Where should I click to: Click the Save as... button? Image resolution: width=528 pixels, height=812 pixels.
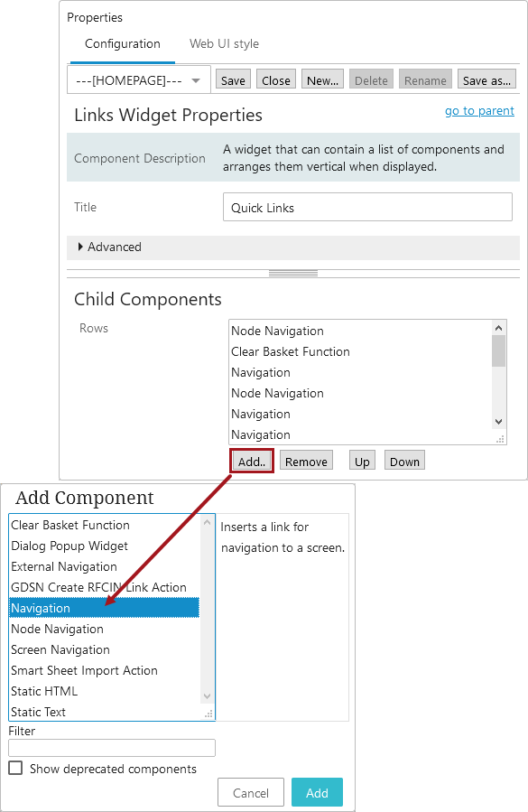tap(486, 80)
